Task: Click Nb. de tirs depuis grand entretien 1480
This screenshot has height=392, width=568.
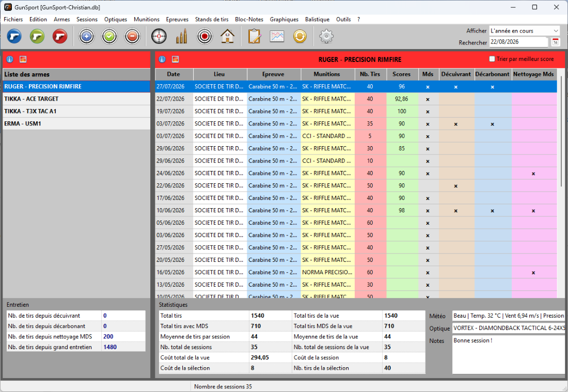Action: (x=110, y=347)
